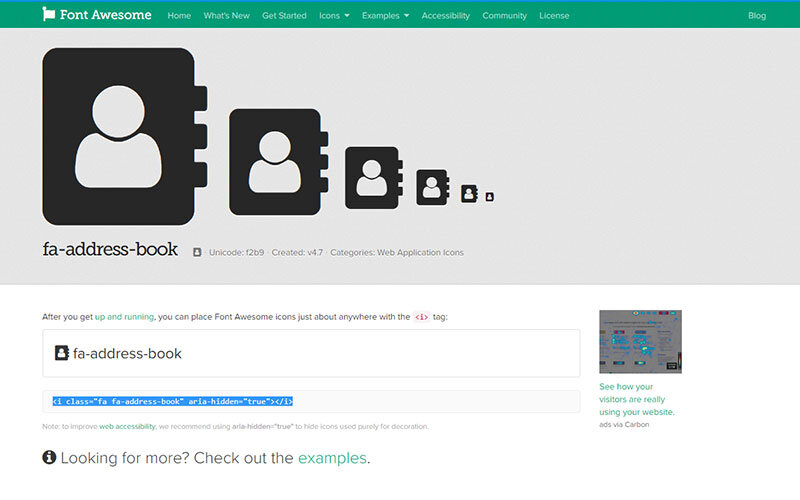
Task: Click the third address book icon
Action: (x=373, y=178)
